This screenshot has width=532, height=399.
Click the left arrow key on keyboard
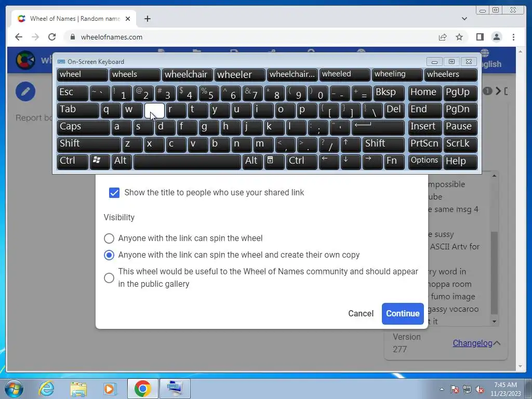tap(329, 162)
